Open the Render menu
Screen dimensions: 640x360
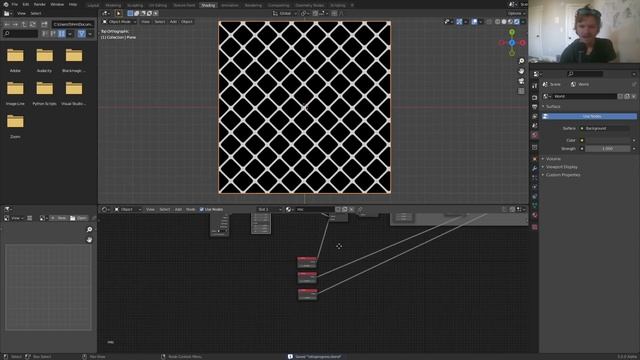(40, 4)
